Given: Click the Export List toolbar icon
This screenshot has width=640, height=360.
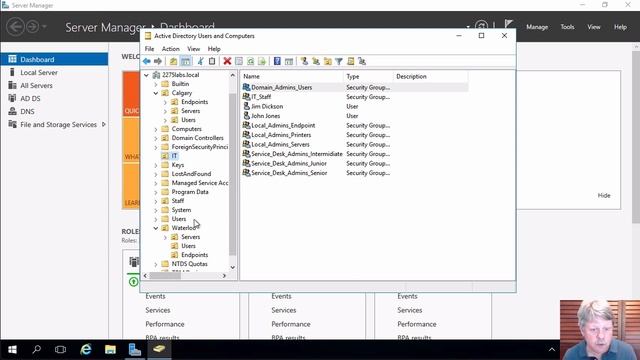Looking at the screenshot, I should coord(262,61).
